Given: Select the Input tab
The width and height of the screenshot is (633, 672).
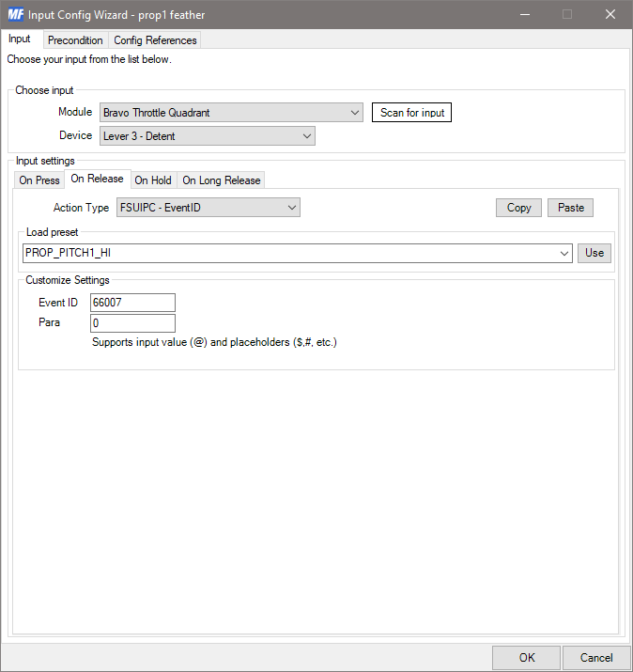Looking at the screenshot, I should (x=20, y=39).
